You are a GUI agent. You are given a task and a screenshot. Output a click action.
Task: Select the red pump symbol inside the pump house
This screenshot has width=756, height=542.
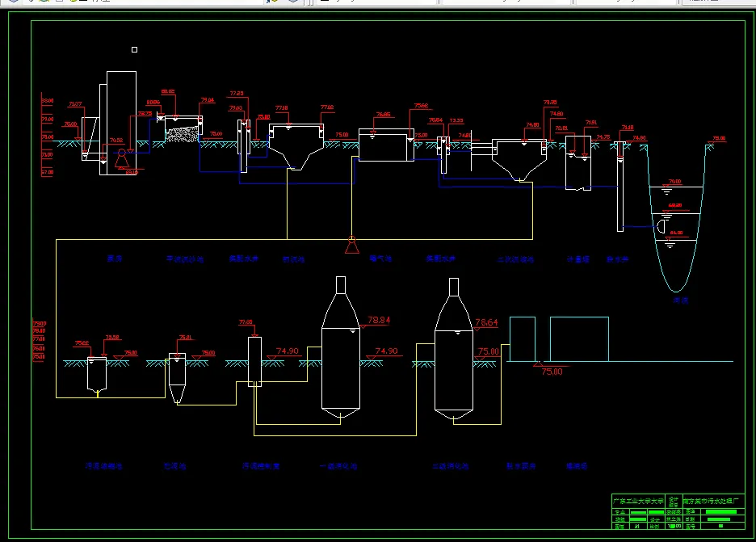pyautogui.click(x=121, y=158)
